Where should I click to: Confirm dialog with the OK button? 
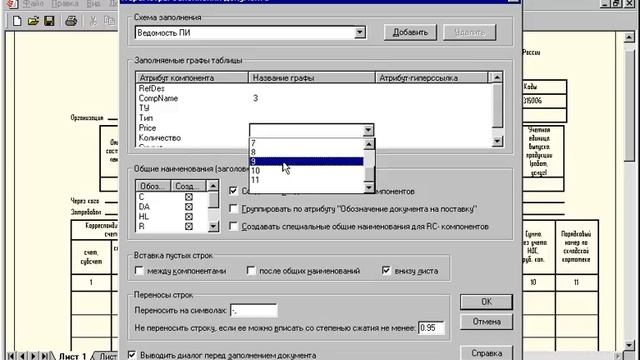click(486, 302)
